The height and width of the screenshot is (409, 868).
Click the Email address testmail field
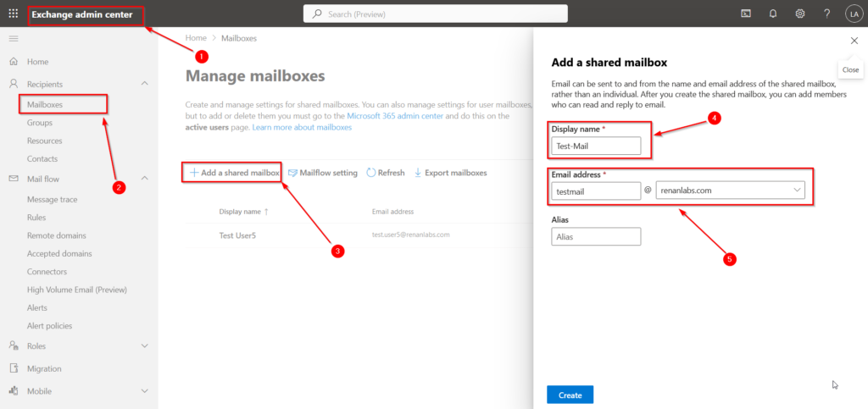(x=596, y=191)
